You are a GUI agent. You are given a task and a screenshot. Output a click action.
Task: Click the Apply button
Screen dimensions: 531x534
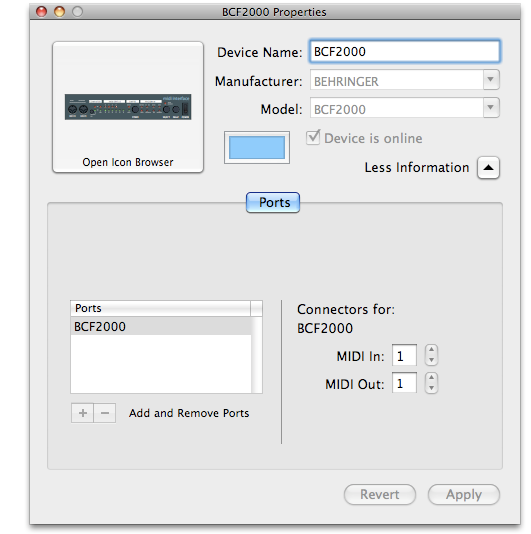464,494
